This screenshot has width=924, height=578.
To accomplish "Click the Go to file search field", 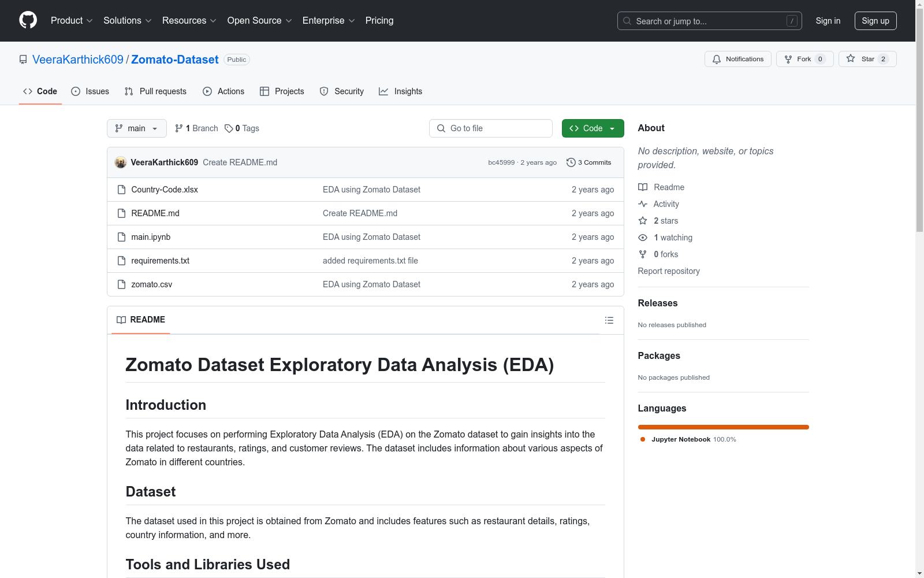I will coord(491,128).
